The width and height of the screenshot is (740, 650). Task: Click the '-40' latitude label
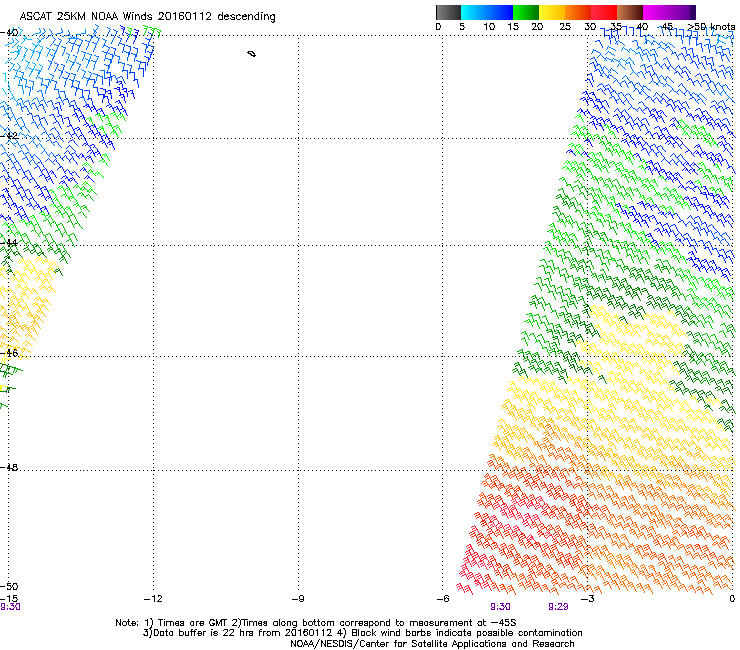click(x=9, y=33)
